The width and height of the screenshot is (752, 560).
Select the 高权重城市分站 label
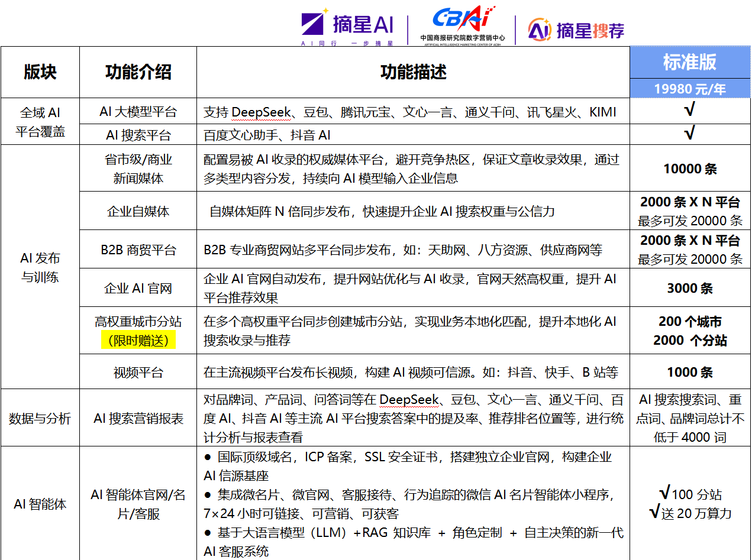138,322
